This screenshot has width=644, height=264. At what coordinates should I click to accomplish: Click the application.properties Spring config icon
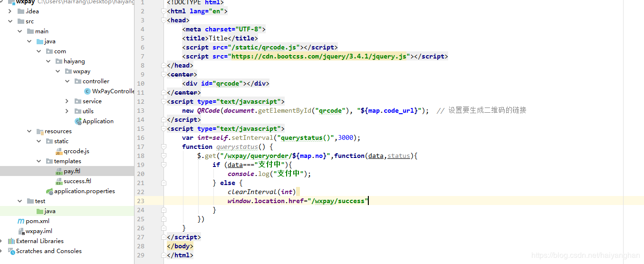pos(49,191)
